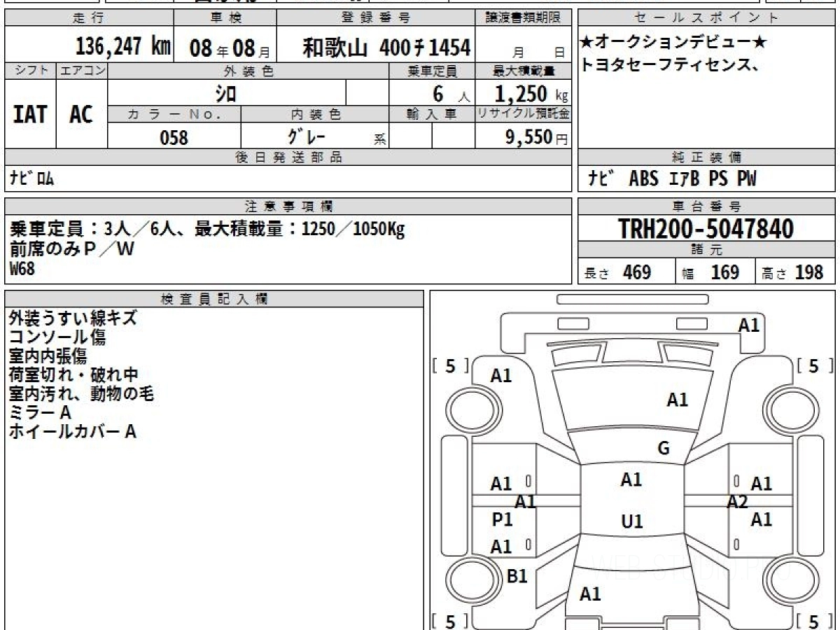Click the 輸入車 header cell
The height and width of the screenshot is (630, 840).
point(432,114)
